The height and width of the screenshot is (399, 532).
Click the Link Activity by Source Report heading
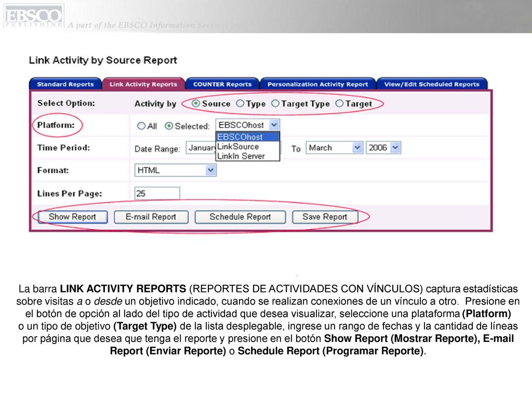(103, 60)
